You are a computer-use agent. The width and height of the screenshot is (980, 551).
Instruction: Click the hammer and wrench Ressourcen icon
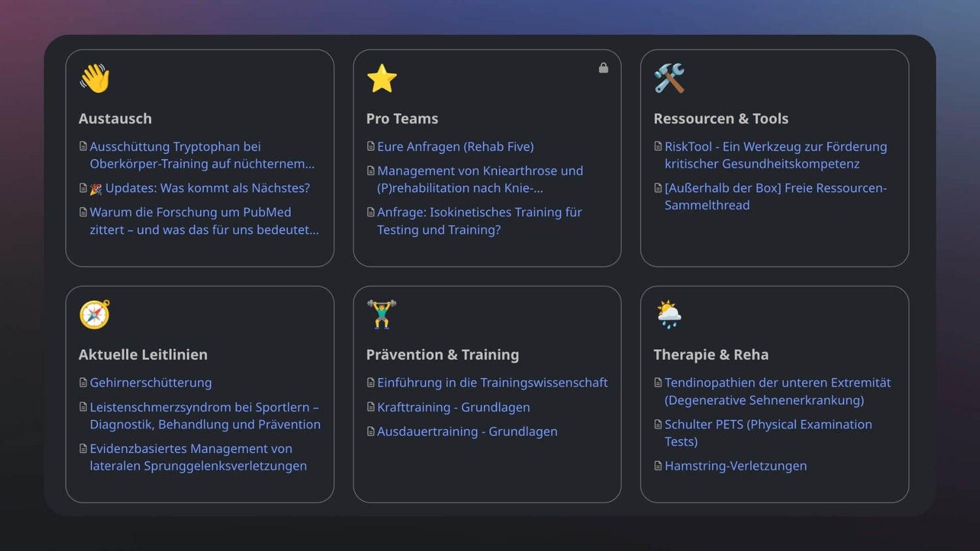[670, 78]
